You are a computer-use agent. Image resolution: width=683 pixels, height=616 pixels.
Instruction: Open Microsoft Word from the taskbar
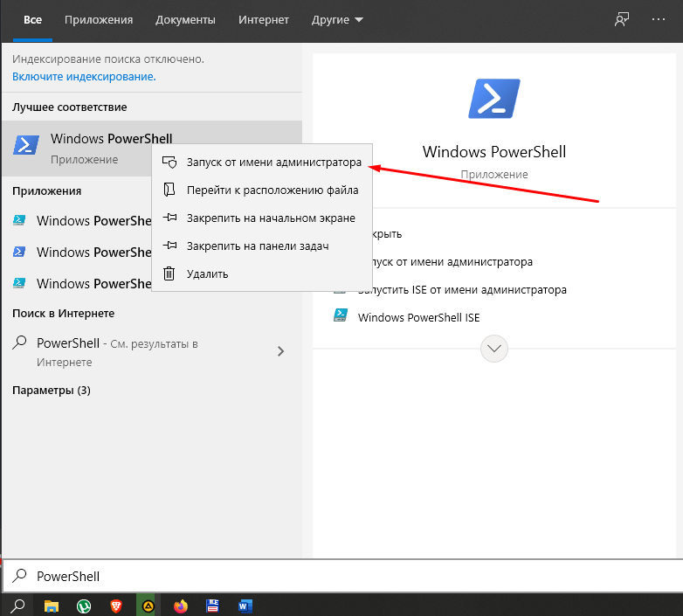(245, 606)
